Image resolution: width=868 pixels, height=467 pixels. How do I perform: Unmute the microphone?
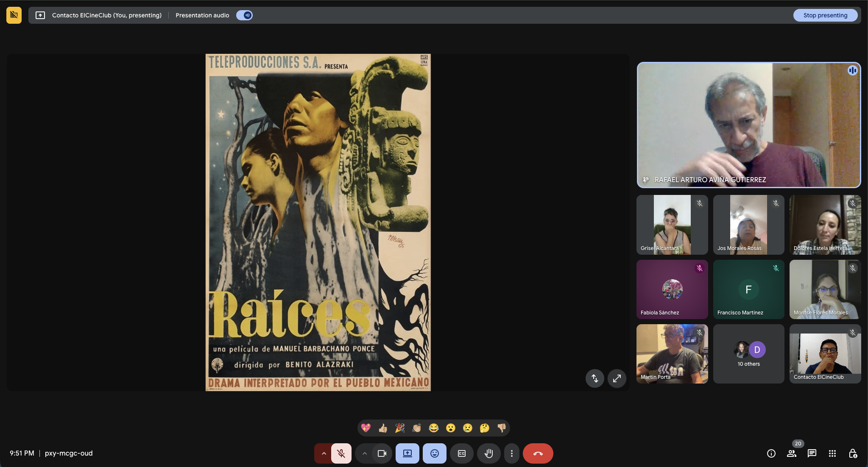pyautogui.click(x=341, y=453)
